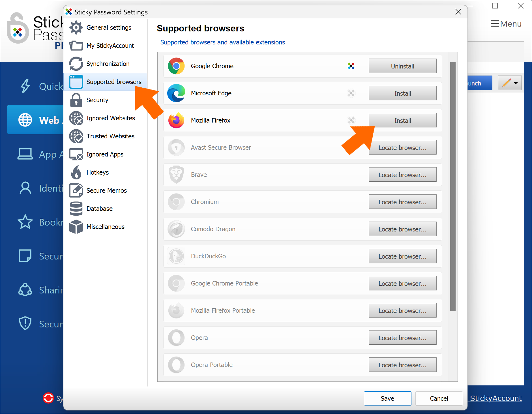Select Ignored Websites in the sidebar
Viewport: 532px width, 414px height.
105,118
